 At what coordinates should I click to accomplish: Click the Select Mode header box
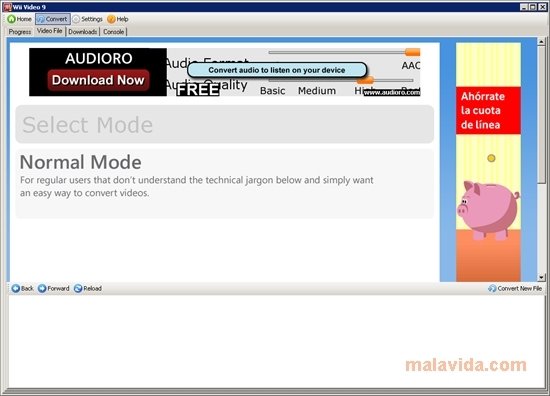tap(224, 124)
